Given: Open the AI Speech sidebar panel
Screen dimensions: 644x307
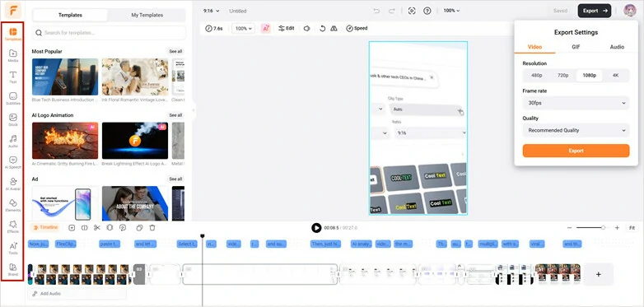Looking at the screenshot, I should pyautogui.click(x=12, y=162).
